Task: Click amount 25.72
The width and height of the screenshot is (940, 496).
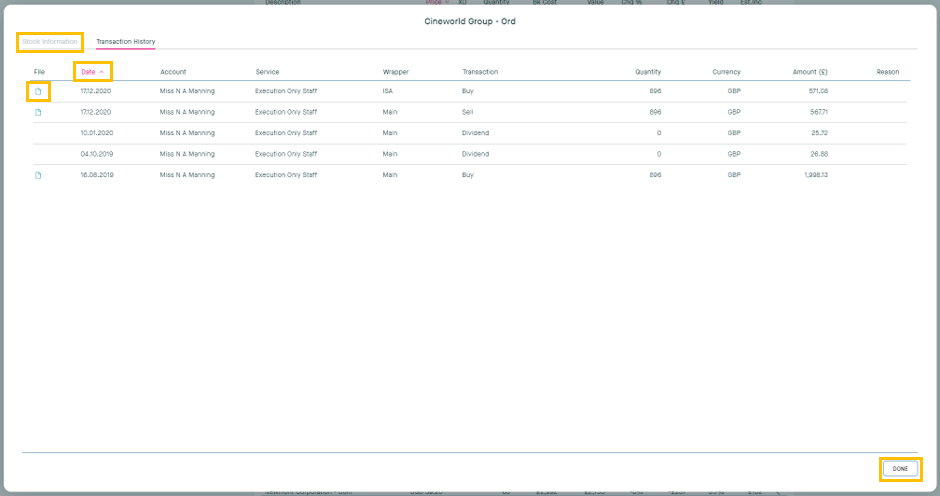Action: tap(820, 133)
